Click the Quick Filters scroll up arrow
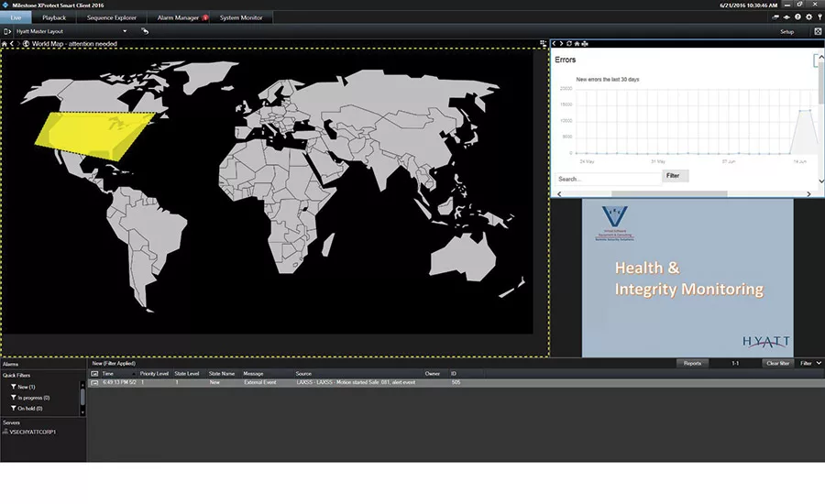This screenshot has height=504, width=825. [82, 385]
